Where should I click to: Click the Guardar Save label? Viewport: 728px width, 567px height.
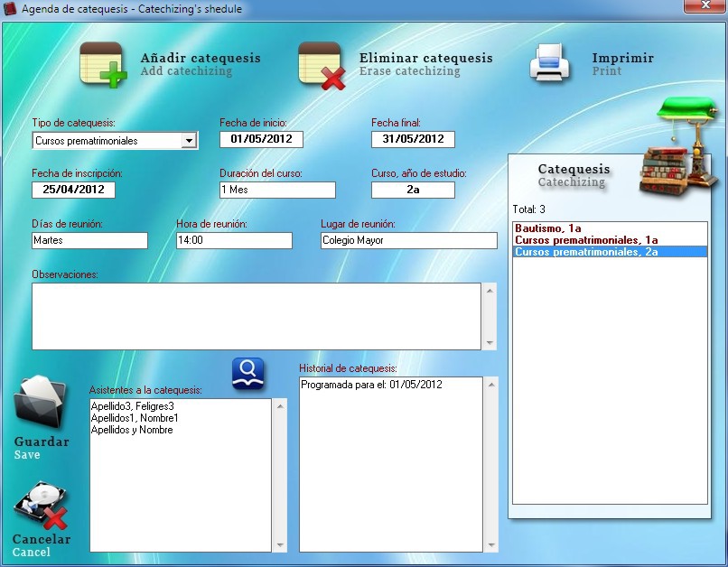pos(42,448)
